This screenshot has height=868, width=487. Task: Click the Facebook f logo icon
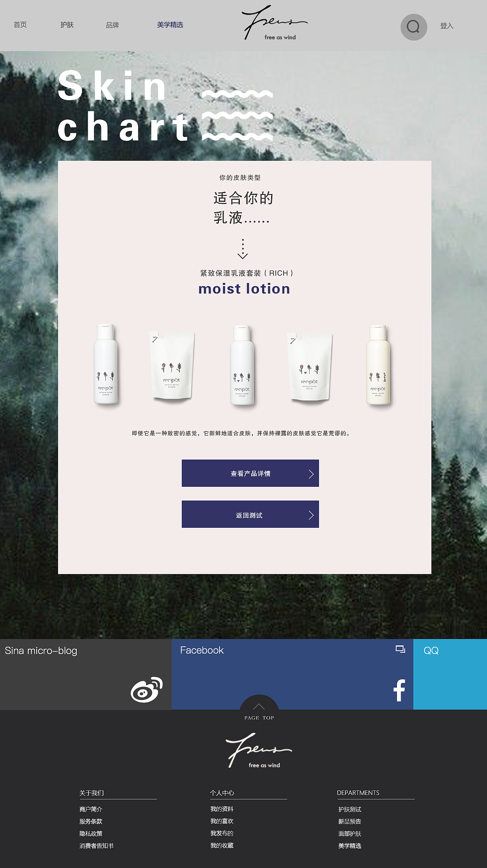[399, 690]
